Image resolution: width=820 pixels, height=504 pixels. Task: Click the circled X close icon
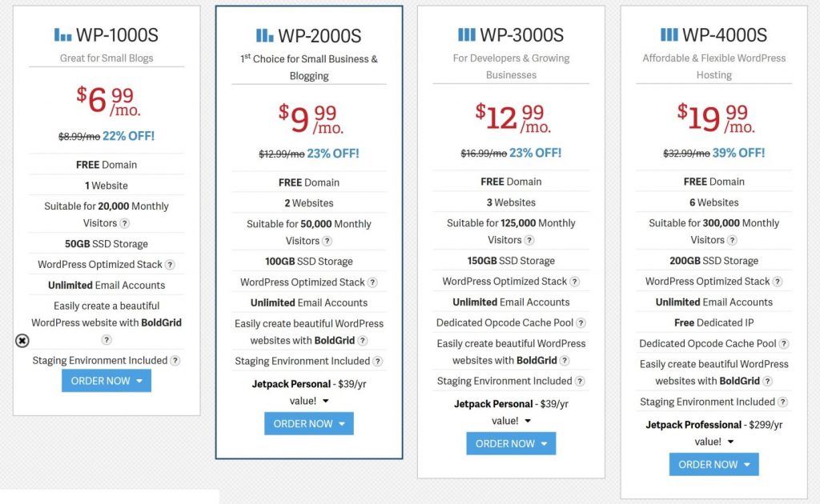[22, 341]
